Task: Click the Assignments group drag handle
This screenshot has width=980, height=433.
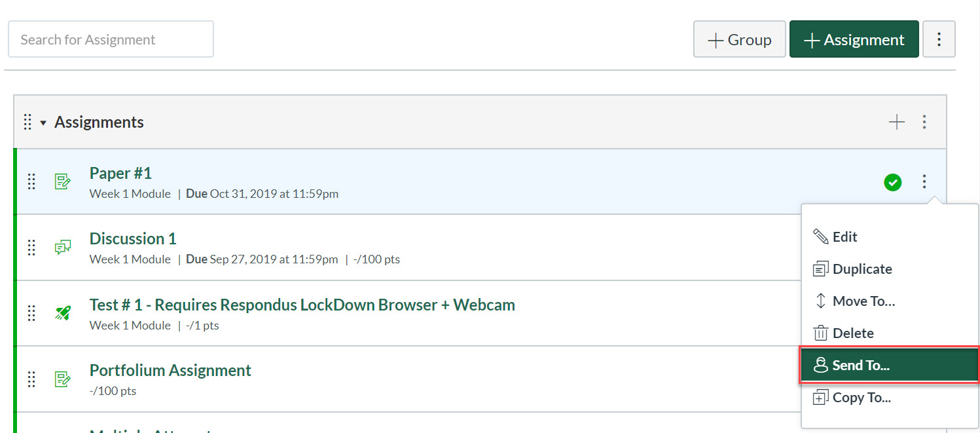Action: pyautogui.click(x=27, y=122)
